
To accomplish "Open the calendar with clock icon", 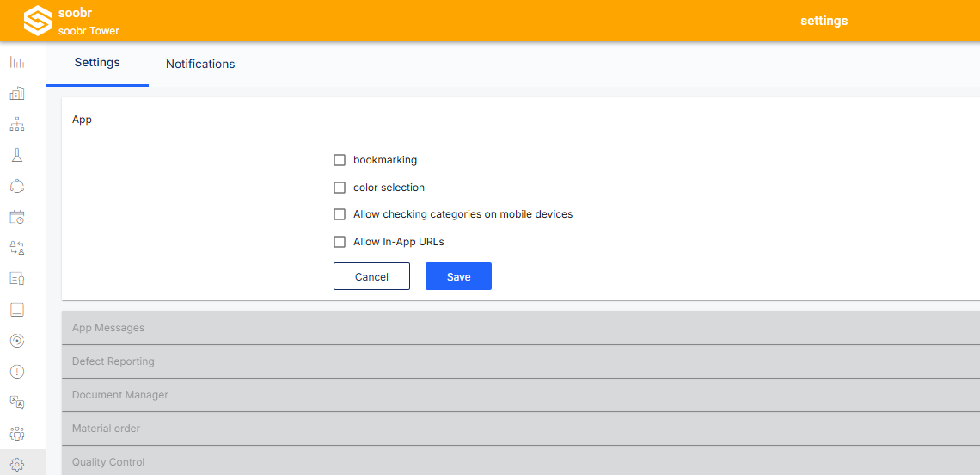I will 17,217.
